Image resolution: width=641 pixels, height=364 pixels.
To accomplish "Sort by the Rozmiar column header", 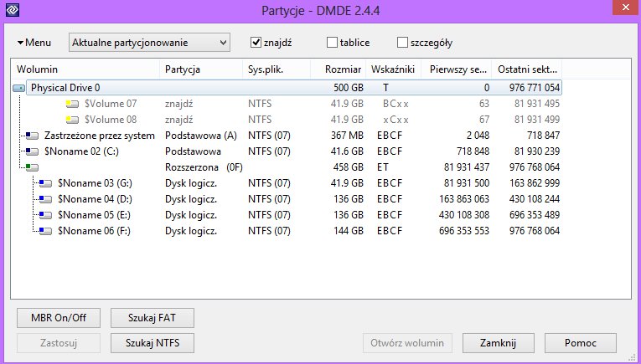I will (x=339, y=69).
